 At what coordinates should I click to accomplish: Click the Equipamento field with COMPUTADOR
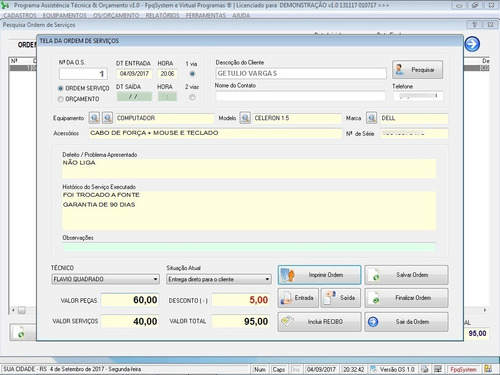[165, 118]
